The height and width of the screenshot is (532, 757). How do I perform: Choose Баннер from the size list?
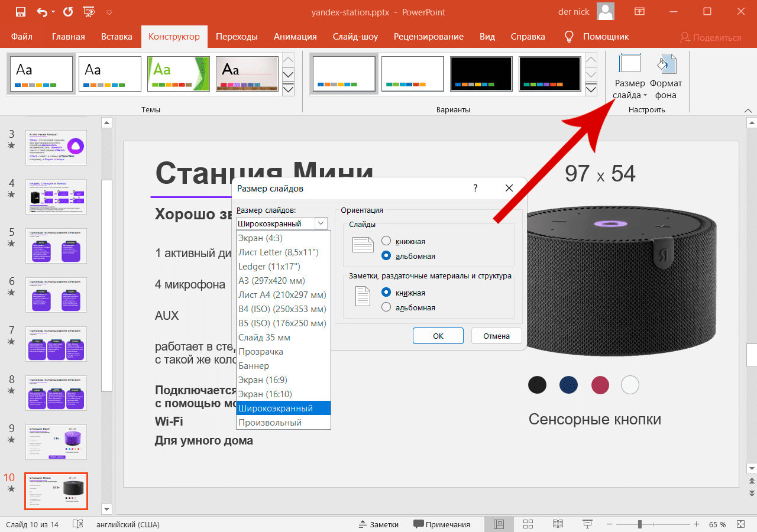pyautogui.click(x=283, y=366)
